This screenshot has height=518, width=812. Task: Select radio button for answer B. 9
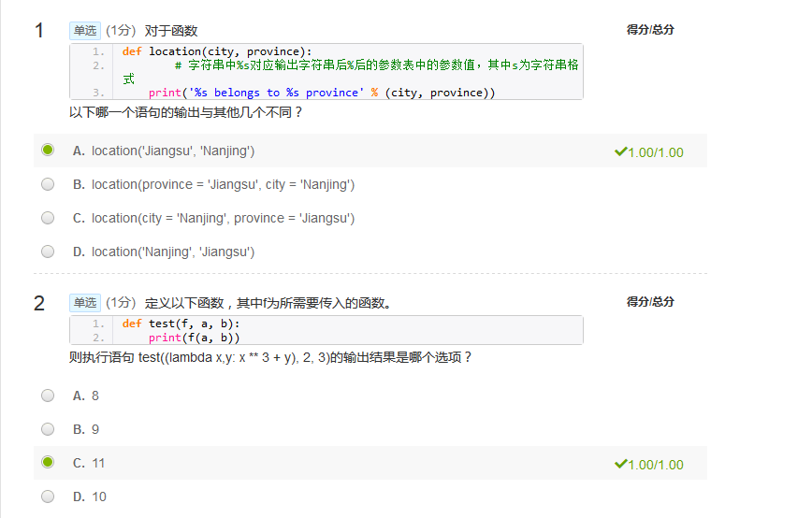tap(48, 429)
